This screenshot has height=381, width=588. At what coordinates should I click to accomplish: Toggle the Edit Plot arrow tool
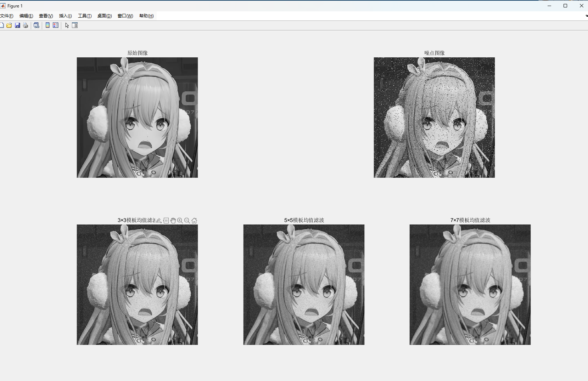click(x=67, y=25)
